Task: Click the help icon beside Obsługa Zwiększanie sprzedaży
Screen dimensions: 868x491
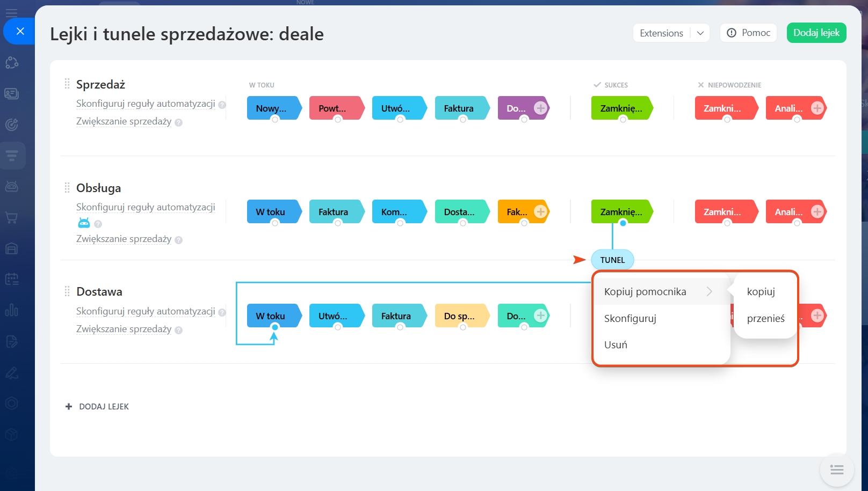Action: pos(178,240)
